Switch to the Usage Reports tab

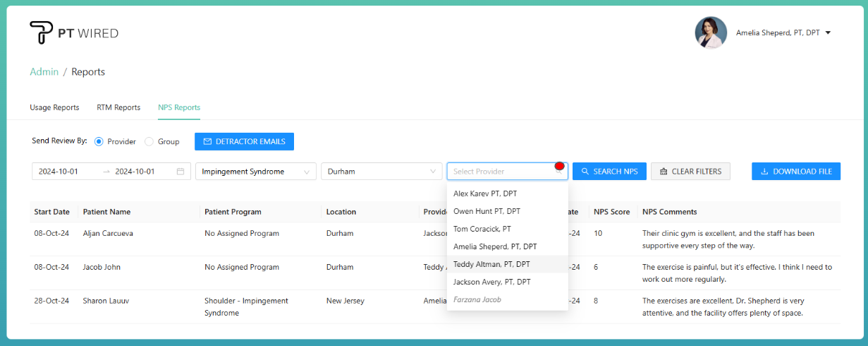(54, 107)
